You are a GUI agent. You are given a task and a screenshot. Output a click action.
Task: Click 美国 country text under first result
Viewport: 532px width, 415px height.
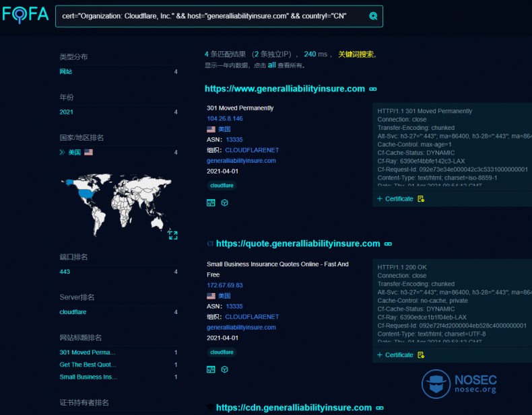pyautogui.click(x=224, y=129)
